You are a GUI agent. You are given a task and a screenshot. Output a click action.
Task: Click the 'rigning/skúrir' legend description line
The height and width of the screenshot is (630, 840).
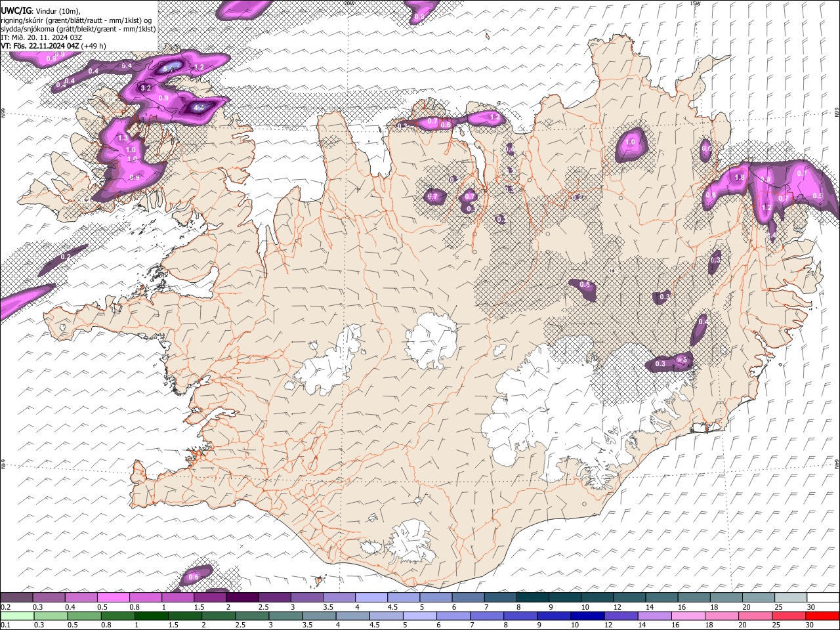pyautogui.click(x=77, y=20)
